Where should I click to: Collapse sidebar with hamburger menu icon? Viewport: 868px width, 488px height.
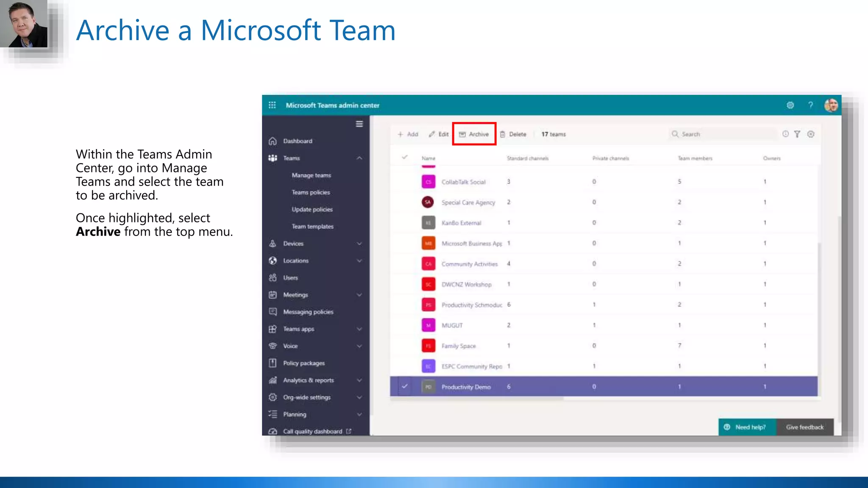click(359, 124)
